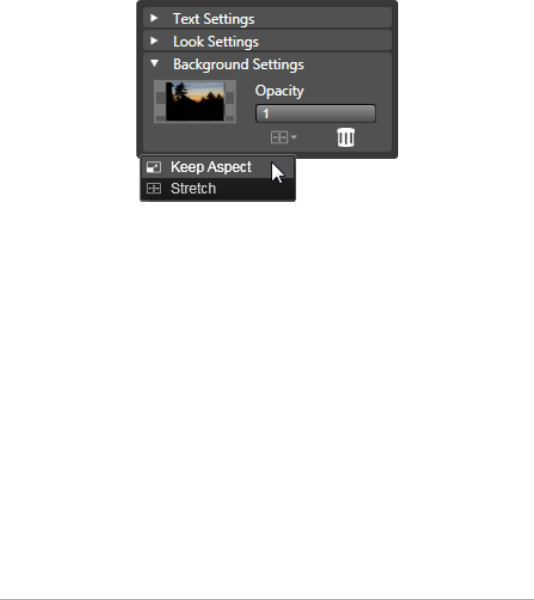Expand the Look Settings triangle

click(x=154, y=41)
